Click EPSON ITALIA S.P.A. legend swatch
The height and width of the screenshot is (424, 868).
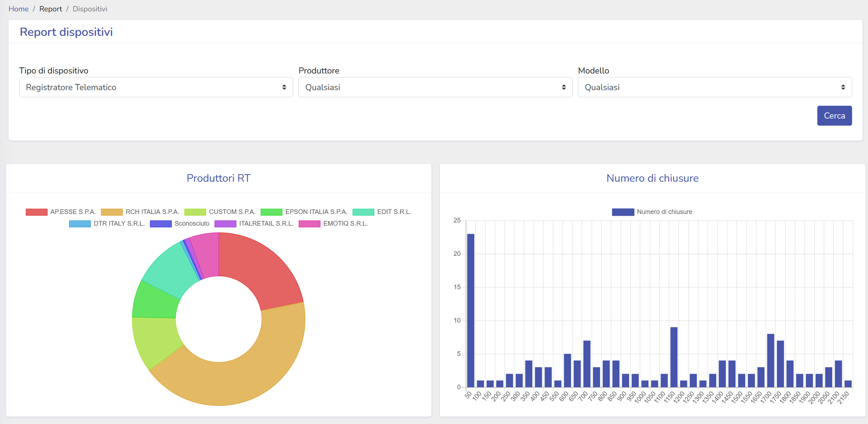pyautogui.click(x=271, y=212)
